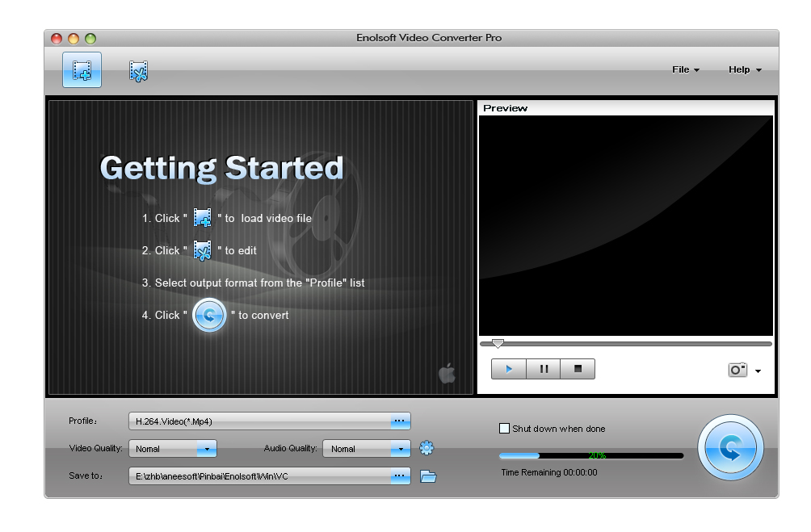Enable Shut down when done checkbox
The image size is (811, 532).
504,429
